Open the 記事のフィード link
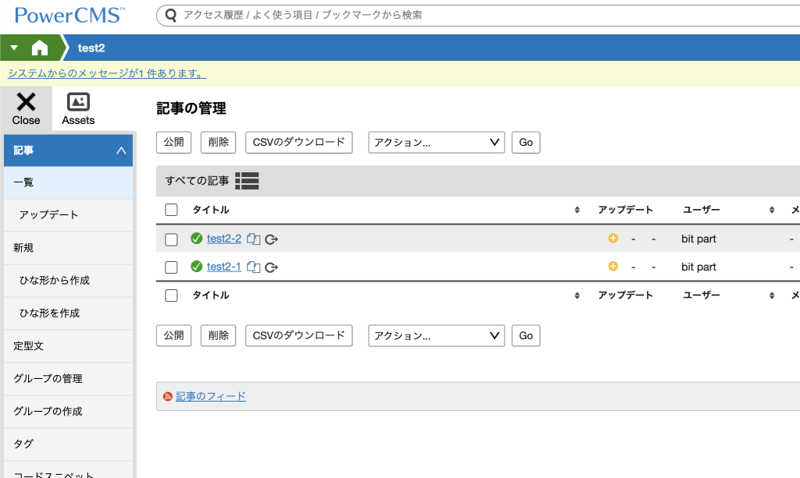Image resolution: width=800 pixels, height=478 pixels. coord(211,396)
